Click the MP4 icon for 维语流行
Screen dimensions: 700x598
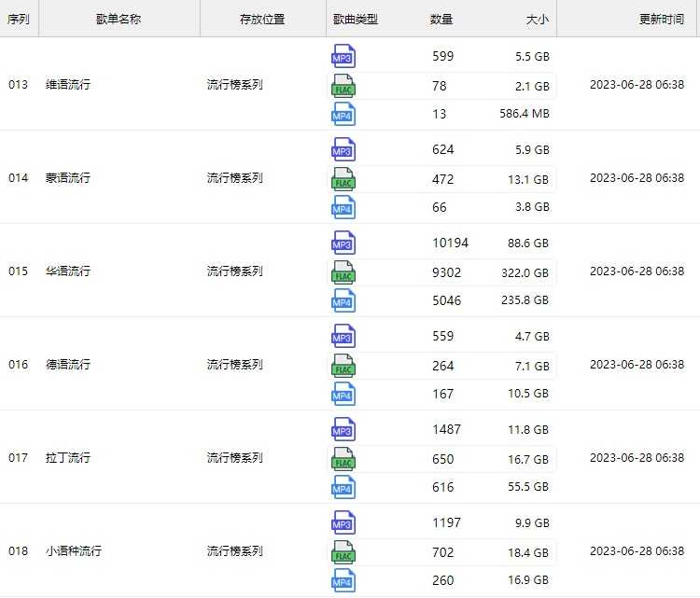coord(343,114)
